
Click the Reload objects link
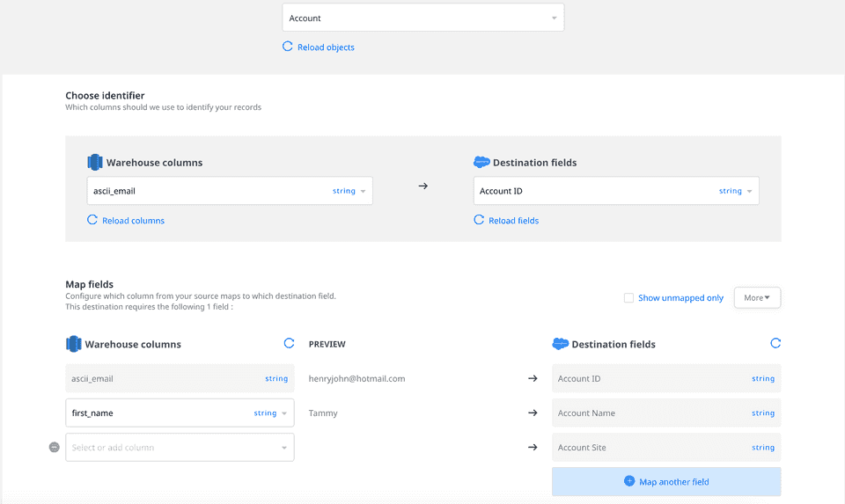[326, 47]
